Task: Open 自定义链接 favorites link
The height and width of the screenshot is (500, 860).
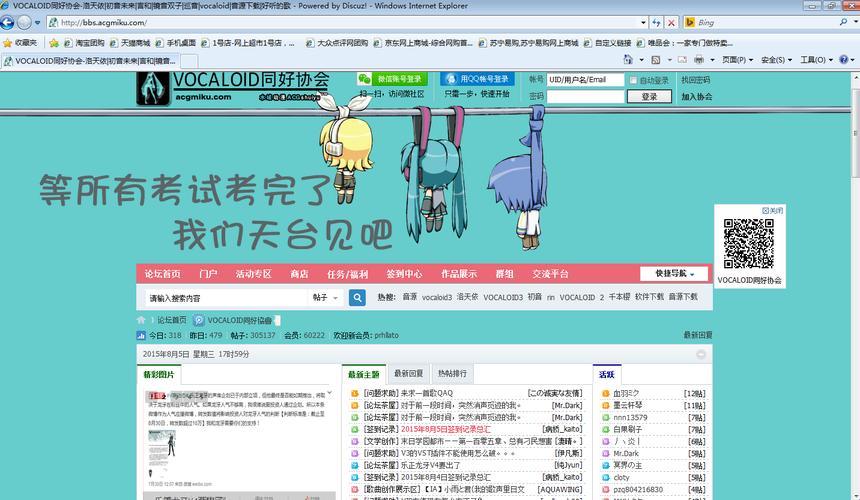Action: click(608, 43)
